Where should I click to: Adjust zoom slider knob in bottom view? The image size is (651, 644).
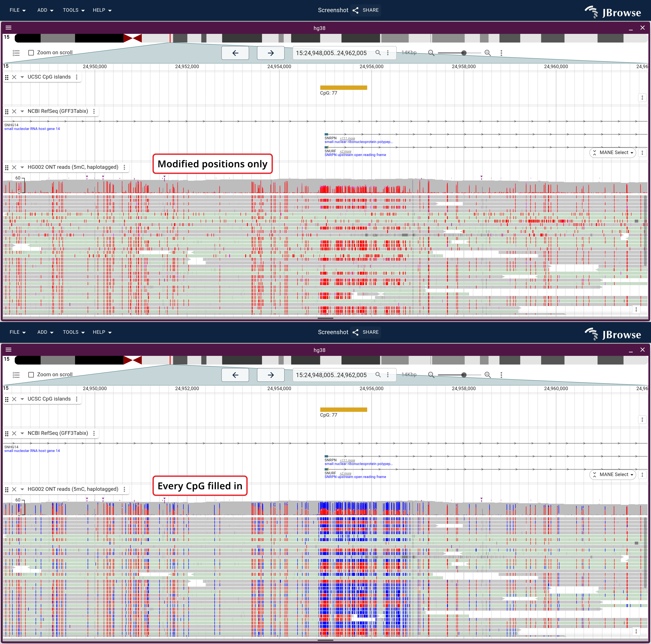(x=464, y=375)
